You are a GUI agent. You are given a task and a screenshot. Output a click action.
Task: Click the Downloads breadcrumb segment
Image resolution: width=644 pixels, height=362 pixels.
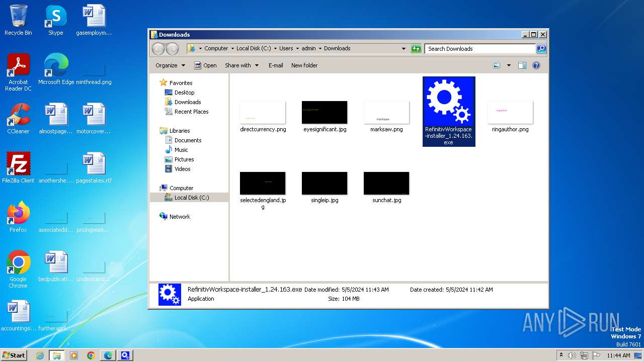337,49
